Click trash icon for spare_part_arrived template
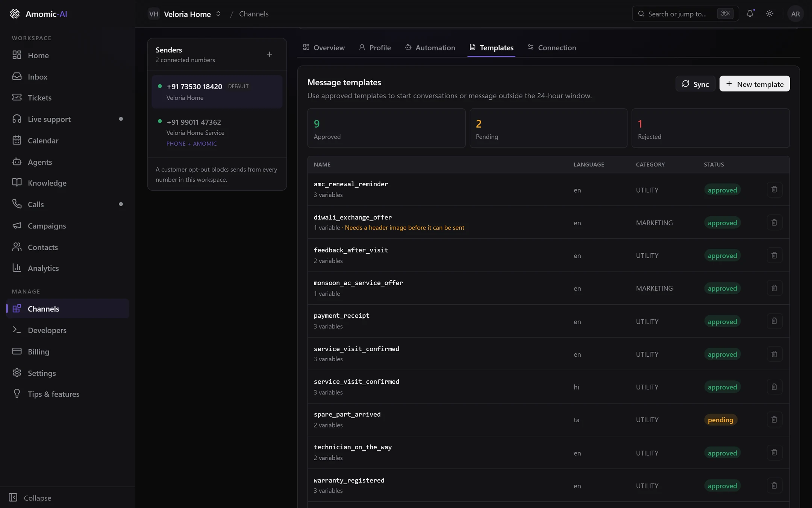812x508 pixels. pyautogui.click(x=774, y=419)
